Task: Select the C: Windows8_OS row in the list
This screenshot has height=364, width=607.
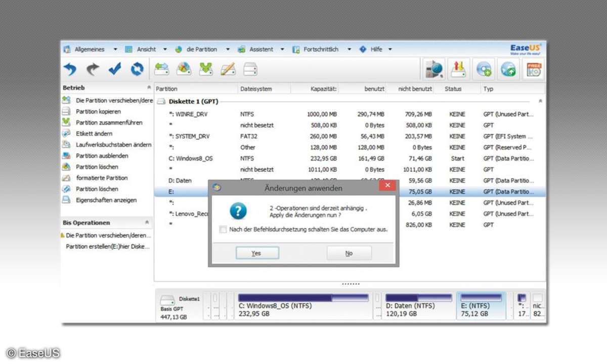Action: 350,159
